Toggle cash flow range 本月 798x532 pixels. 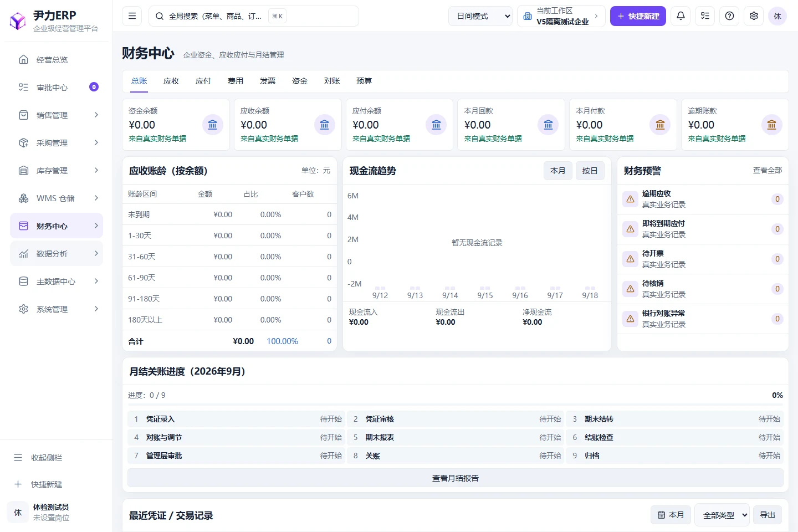tap(557, 171)
